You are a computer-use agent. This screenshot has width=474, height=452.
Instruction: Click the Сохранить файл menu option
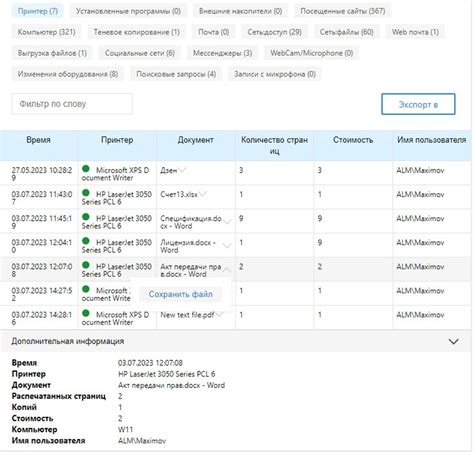181,294
